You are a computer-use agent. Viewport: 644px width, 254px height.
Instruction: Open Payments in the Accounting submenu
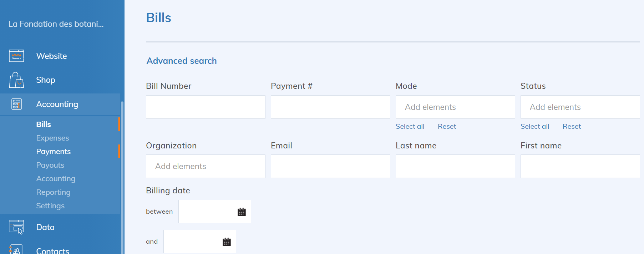pyautogui.click(x=54, y=152)
